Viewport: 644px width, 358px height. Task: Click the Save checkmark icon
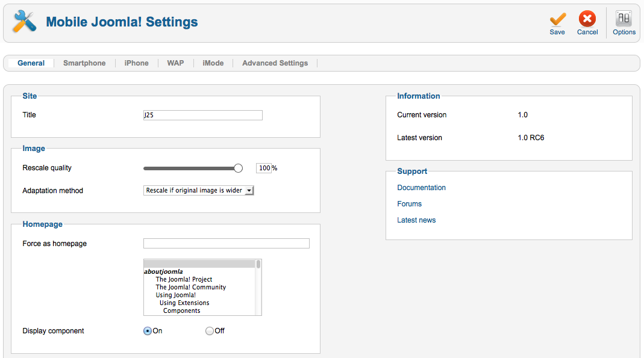pos(557,19)
